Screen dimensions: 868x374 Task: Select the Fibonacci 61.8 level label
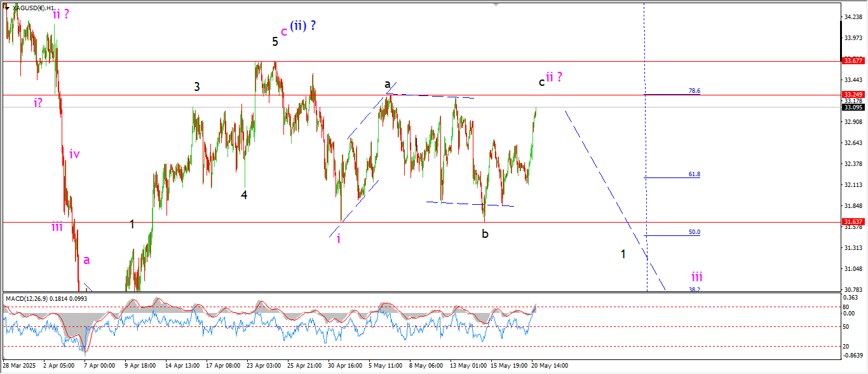click(694, 174)
